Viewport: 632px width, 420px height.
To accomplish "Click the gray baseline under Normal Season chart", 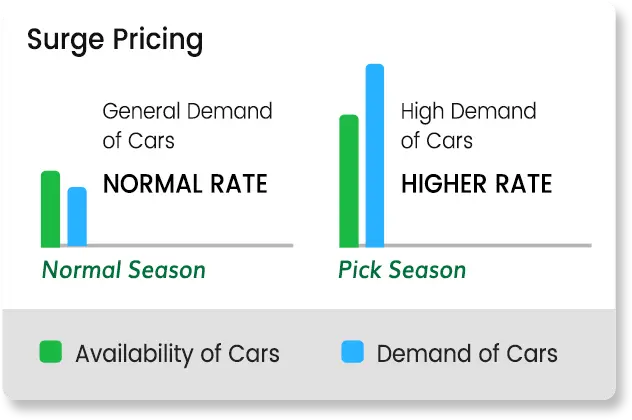I will click(x=167, y=245).
